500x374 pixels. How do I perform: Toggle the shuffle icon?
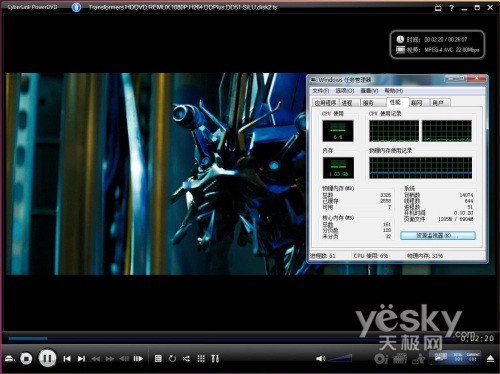click(186, 359)
